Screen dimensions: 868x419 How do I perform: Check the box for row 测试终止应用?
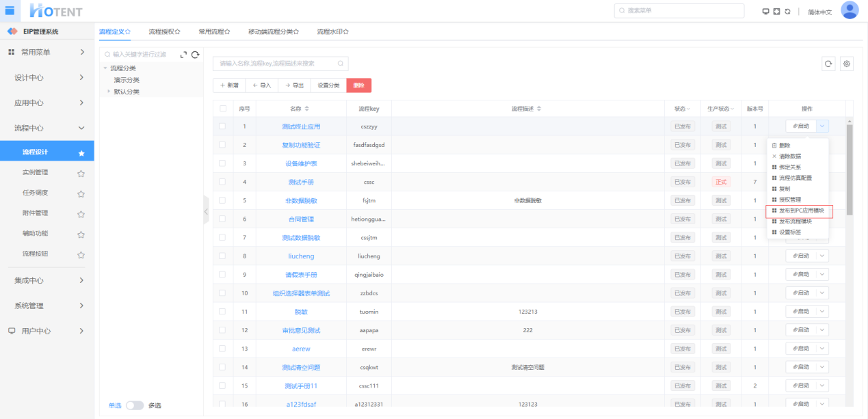222,126
